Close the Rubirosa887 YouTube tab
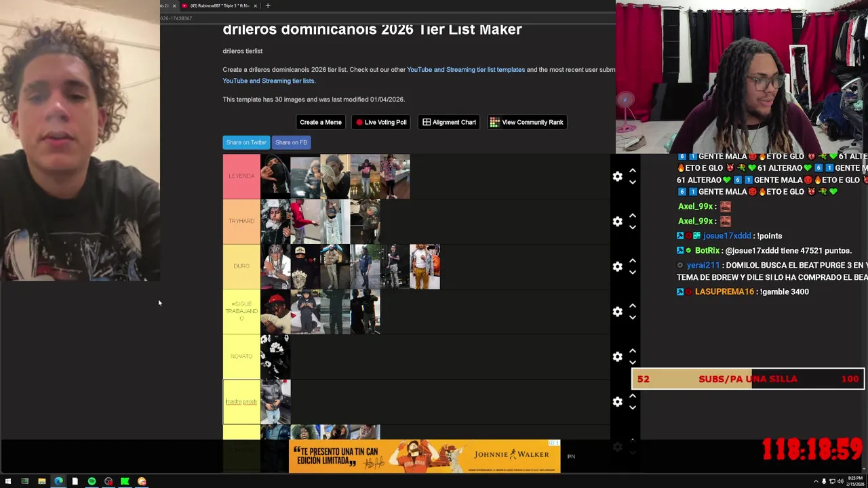This screenshot has width=868, height=488. click(256, 5)
